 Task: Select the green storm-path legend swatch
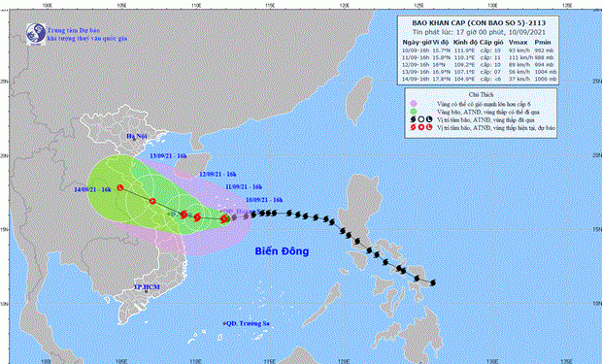click(x=413, y=112)
